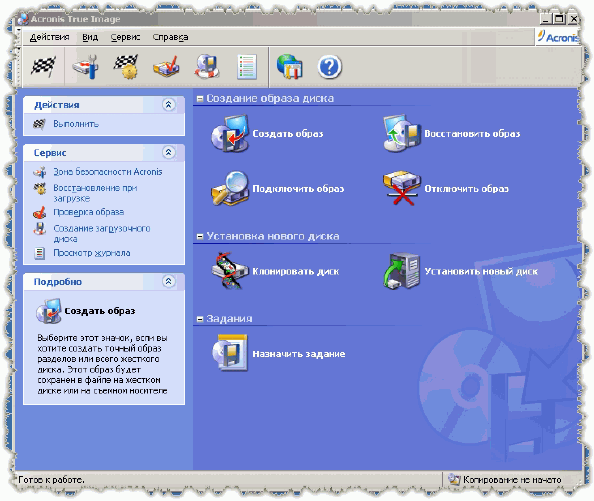Open Acronis Secure Zone toolbar icon
This screenshot has width=594, height=501.
(x=86, y=67)
